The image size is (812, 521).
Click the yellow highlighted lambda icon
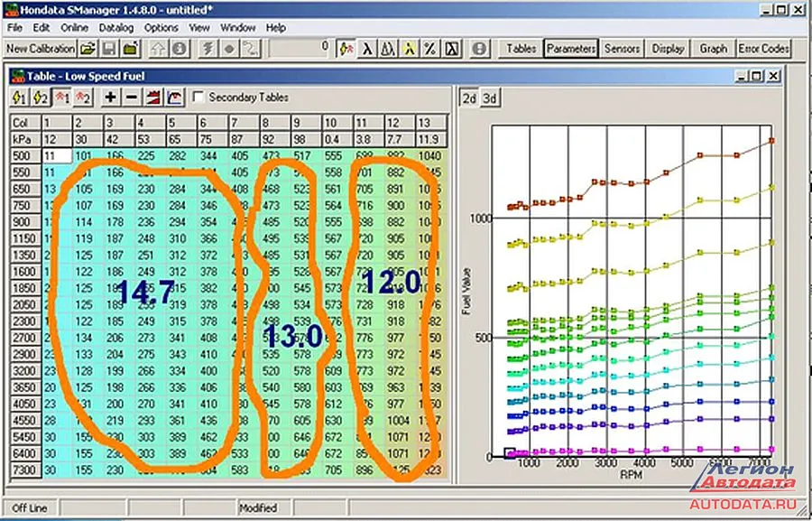[x=409, y=49]
